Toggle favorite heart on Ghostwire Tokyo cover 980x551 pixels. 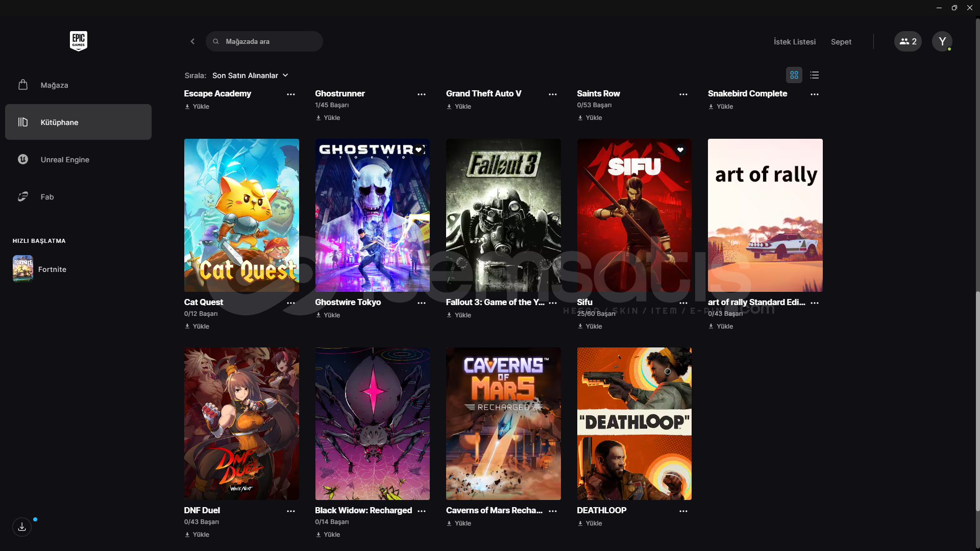pyautogui.click(x=419, y=149)
